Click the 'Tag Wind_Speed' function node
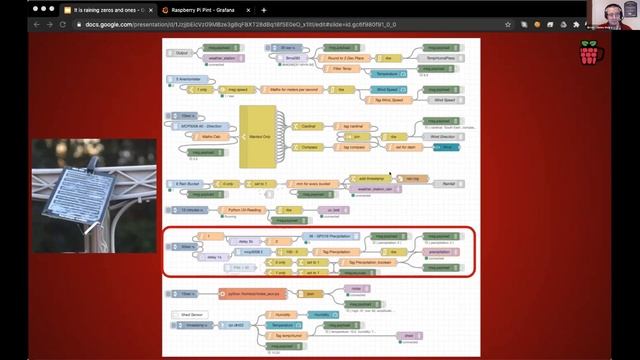 pyautogui.click(x=388, y=100)
